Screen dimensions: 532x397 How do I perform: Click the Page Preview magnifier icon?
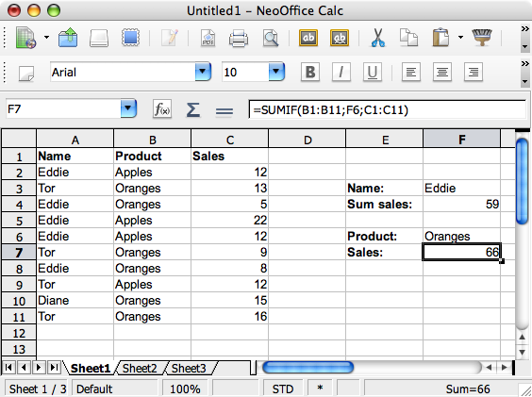point(271,38)
